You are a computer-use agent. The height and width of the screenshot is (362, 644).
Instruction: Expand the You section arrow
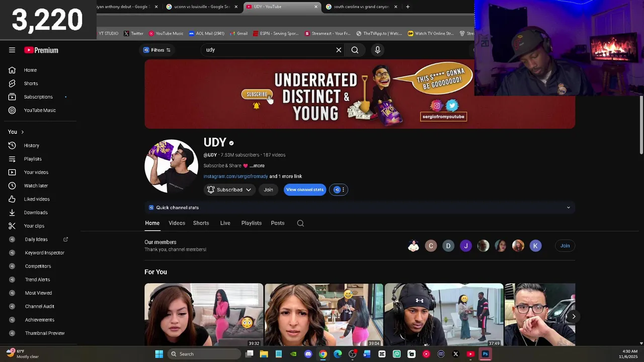tap(22, 132)
